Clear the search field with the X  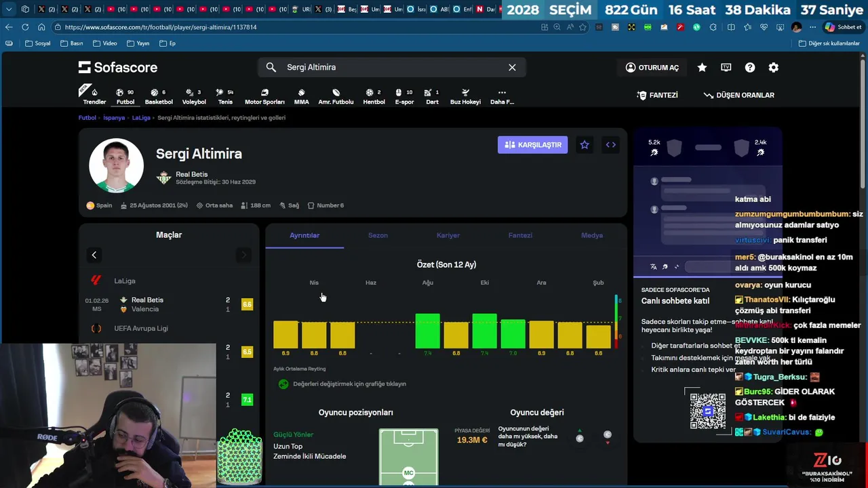(x=512, y=67)
